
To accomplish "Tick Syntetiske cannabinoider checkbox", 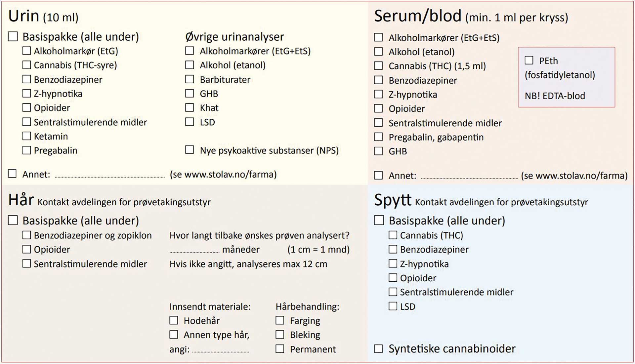I will pos(378,348).
